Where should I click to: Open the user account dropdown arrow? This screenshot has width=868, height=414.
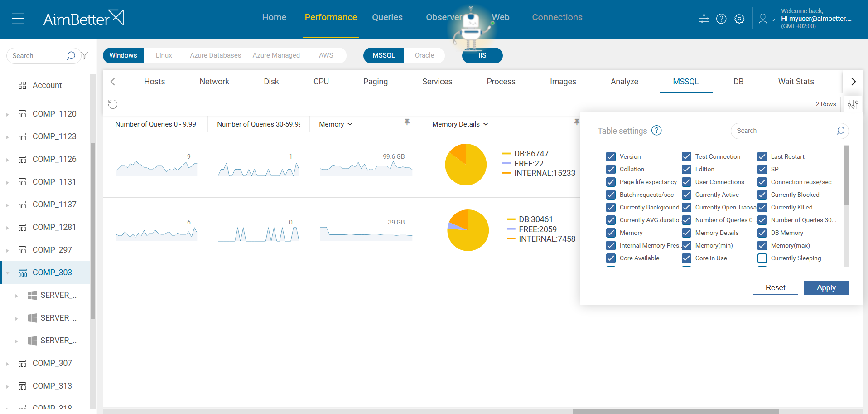click(773, 20)
